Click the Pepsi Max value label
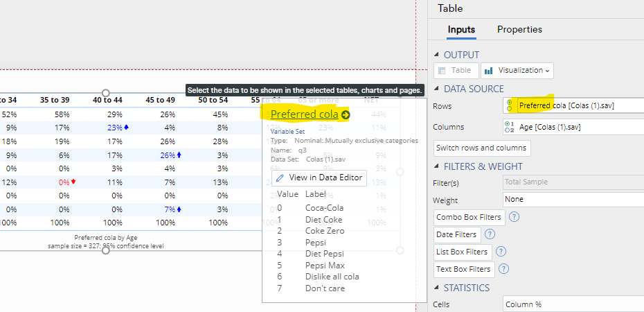Viewport: 644px width, 312px height. click(x=325, y=266)
